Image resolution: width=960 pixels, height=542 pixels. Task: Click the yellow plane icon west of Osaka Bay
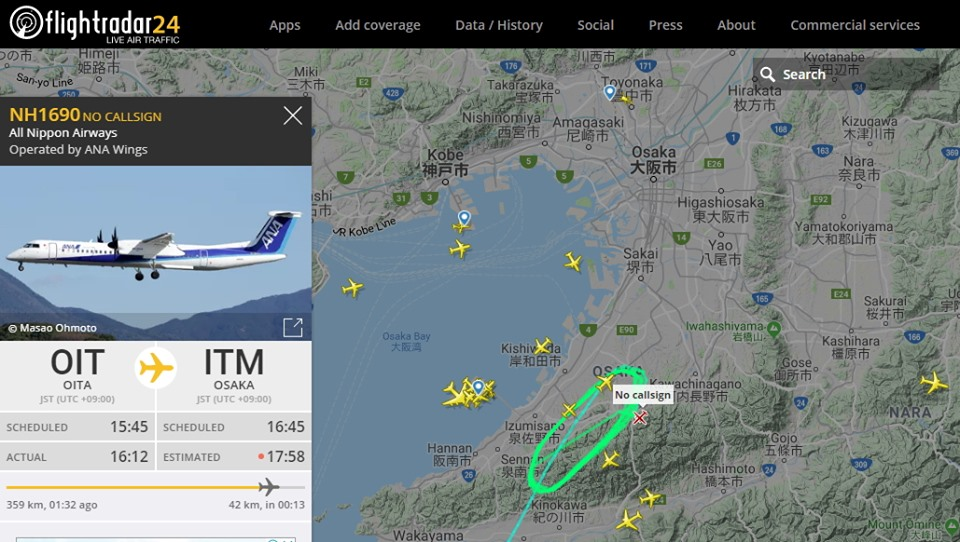(353, 287)
